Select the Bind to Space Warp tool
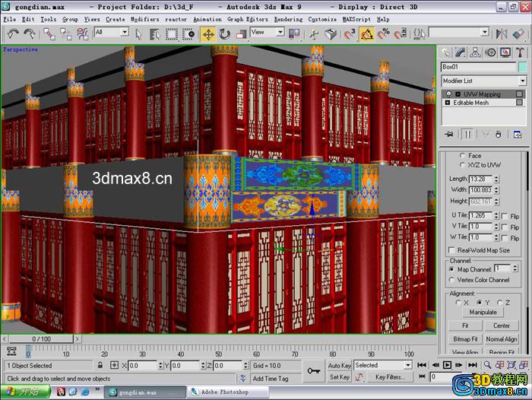Image resolution: width=532 pixels, height=400 pixels. click(82, 34)
